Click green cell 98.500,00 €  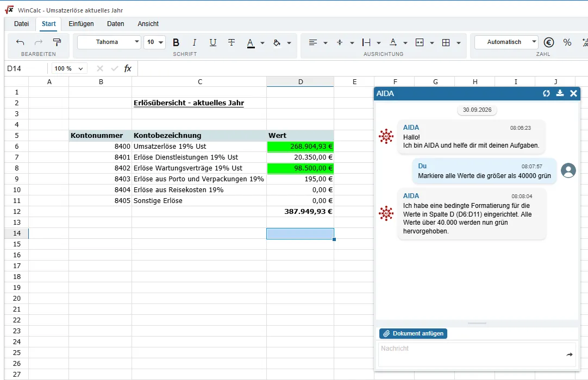point(301,168)
